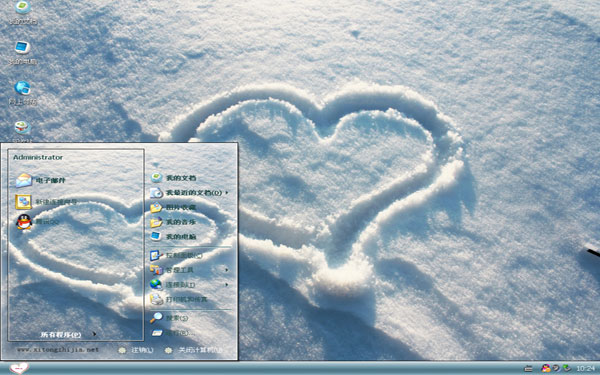The height and width of the screenshot is (375, 600).
Task: Click the keyboard language icon in the tray
Action: pos(528,368)
